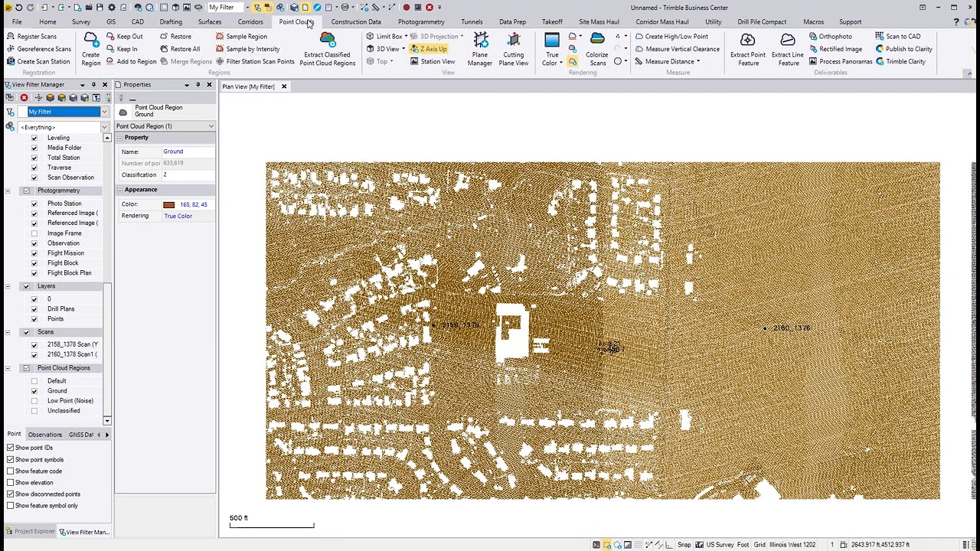Click Rectified Image command
The width and height of the screenshot is (980, 551).
click(835, 49)
